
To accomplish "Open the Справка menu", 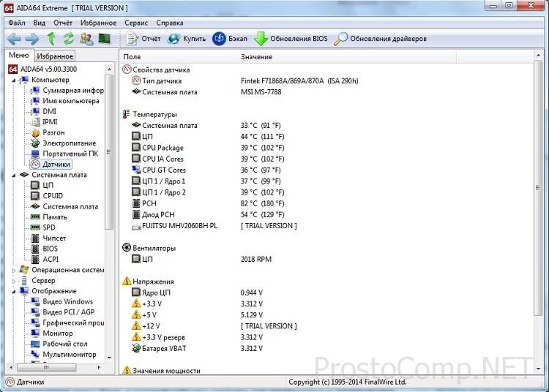I will 170,23.
